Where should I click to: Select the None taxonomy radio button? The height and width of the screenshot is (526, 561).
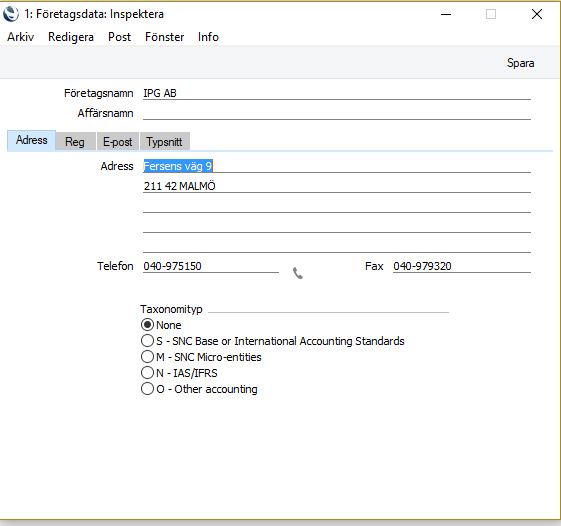(147, 325)
